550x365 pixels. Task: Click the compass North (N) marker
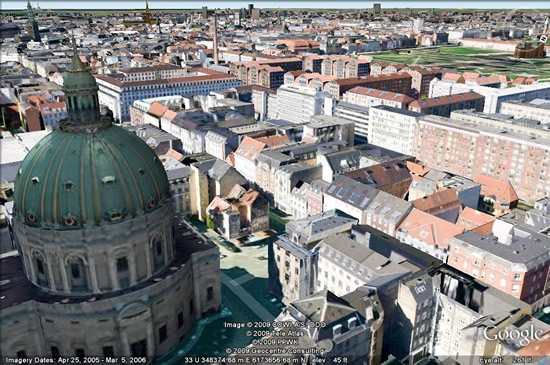[543, 39]
